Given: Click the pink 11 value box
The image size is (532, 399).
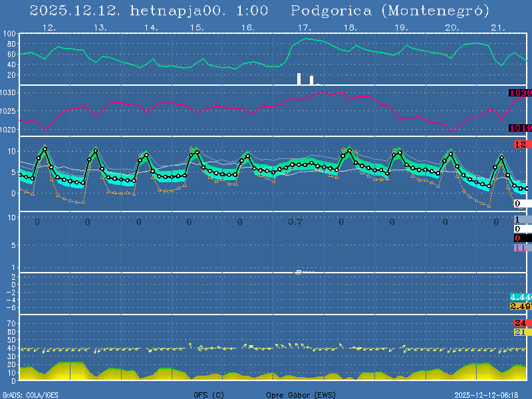Looking at the screenshot, I should tap(520, 247).
